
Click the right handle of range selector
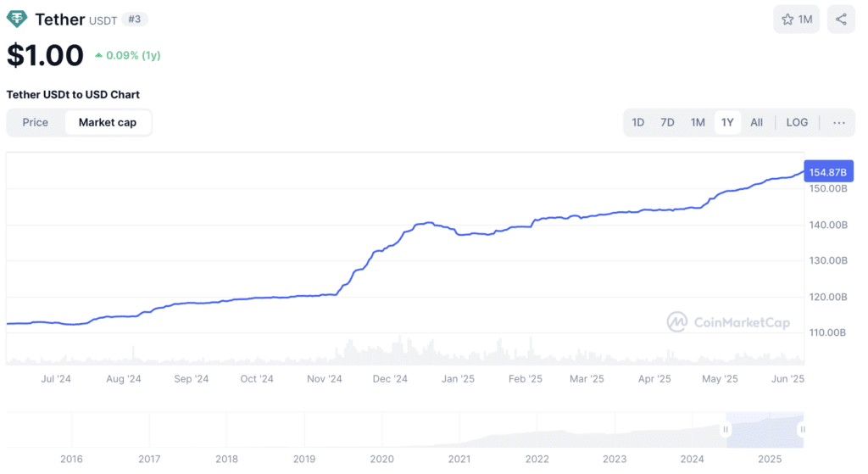click(x=802, y=430)
